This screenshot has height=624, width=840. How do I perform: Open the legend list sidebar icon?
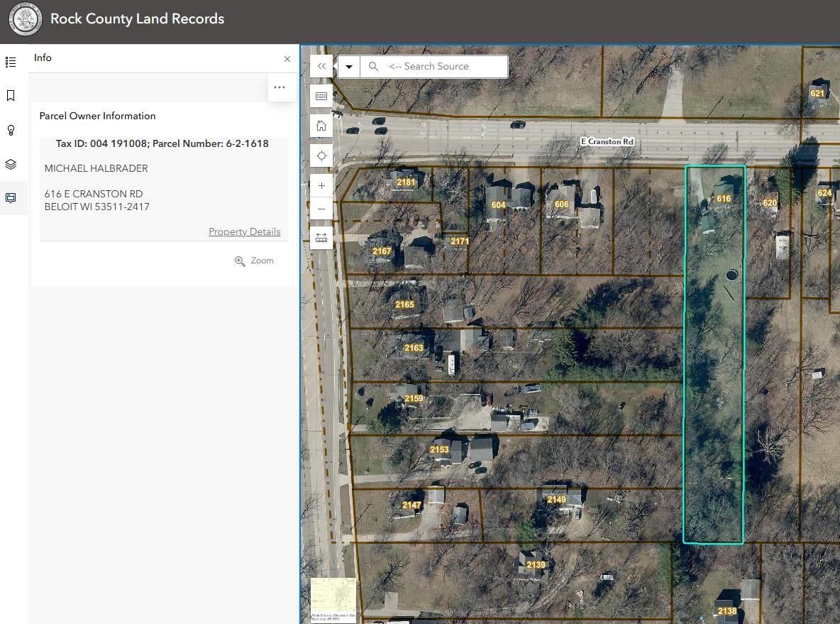(x=11, y=62)
